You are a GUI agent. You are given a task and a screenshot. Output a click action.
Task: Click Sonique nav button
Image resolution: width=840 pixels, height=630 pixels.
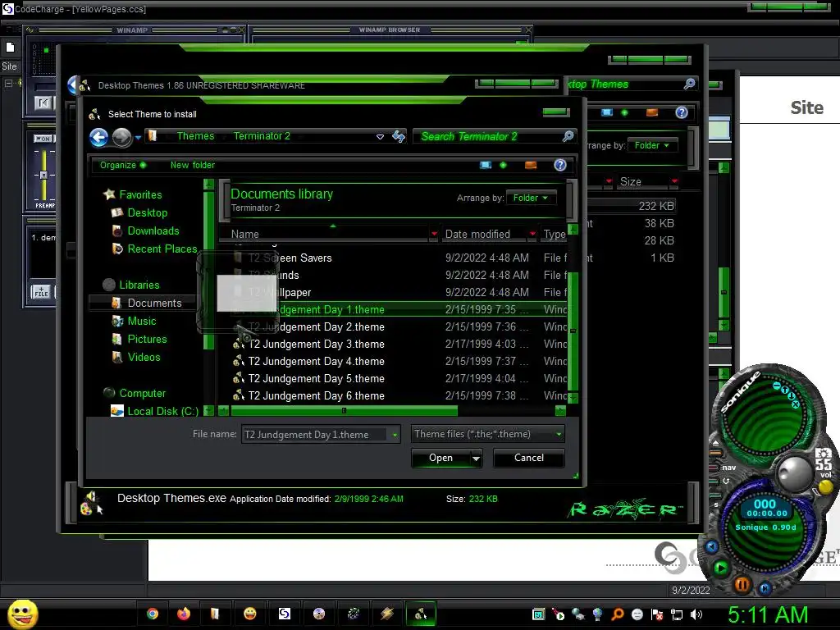click(729, 468)
